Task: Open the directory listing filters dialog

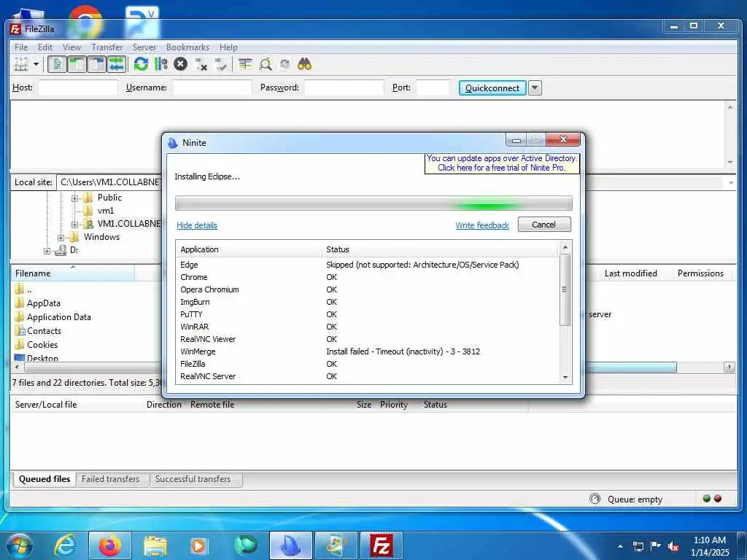Action: tap(245, 64)
